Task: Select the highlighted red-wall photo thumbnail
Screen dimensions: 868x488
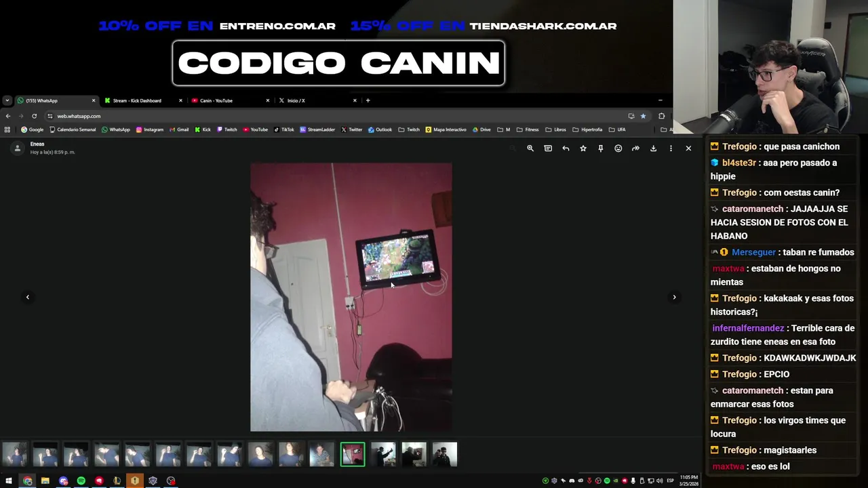Action: click(353, 454)
